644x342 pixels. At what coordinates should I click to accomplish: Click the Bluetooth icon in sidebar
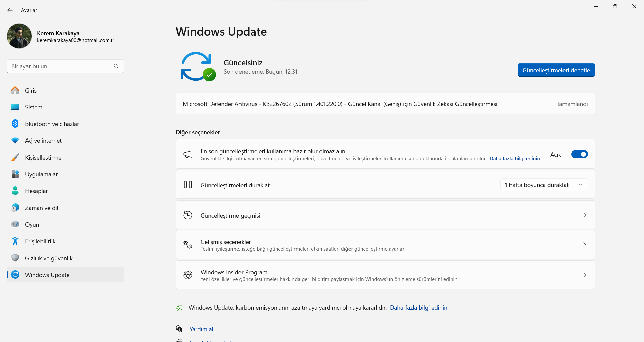(x=15, y=124)
